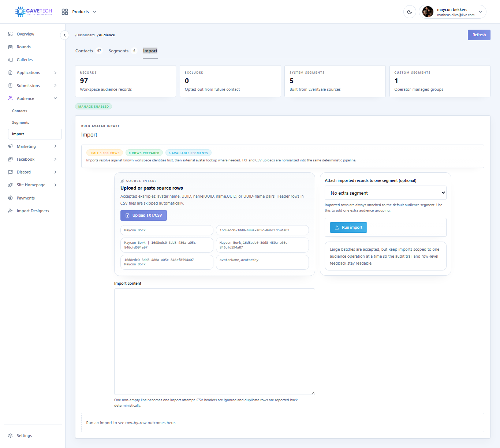
Task: Click the Galleries sidebar icon
Action: [x=10, y=60]
